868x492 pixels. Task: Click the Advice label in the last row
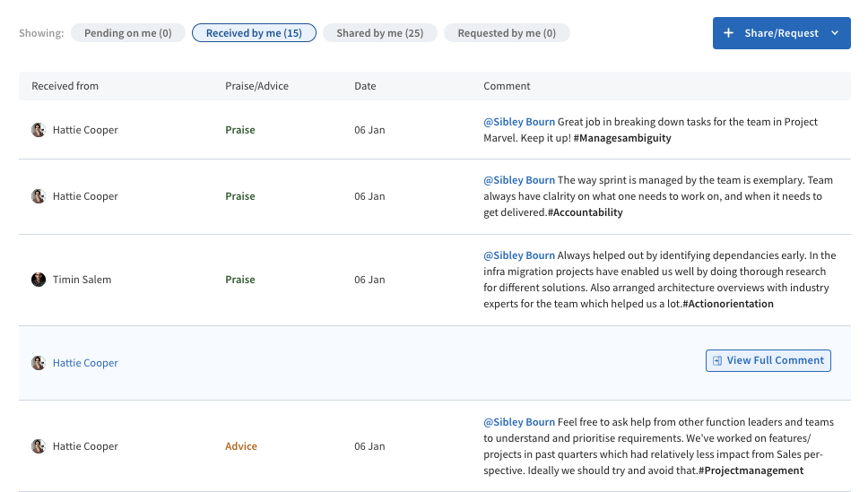(240, 446)
